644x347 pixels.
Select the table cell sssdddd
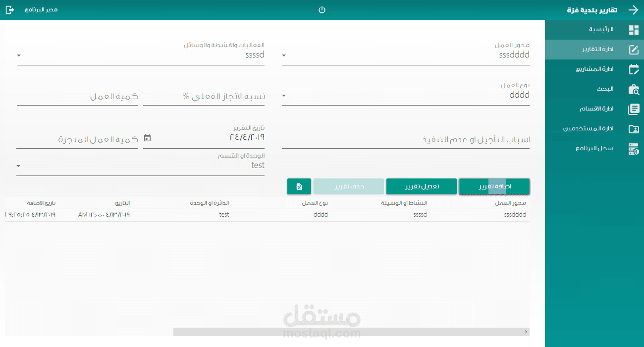(515, 215)
